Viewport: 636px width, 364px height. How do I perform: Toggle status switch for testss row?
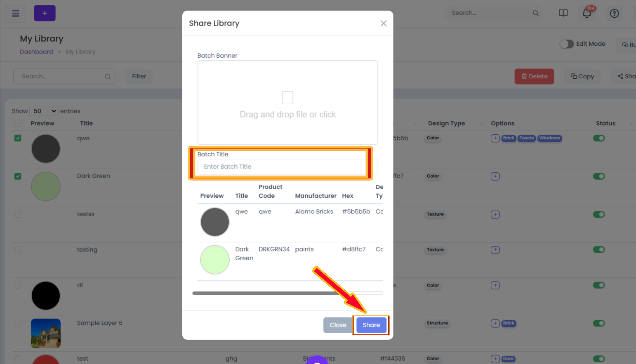pyautogui.click(x=599, y=214)
